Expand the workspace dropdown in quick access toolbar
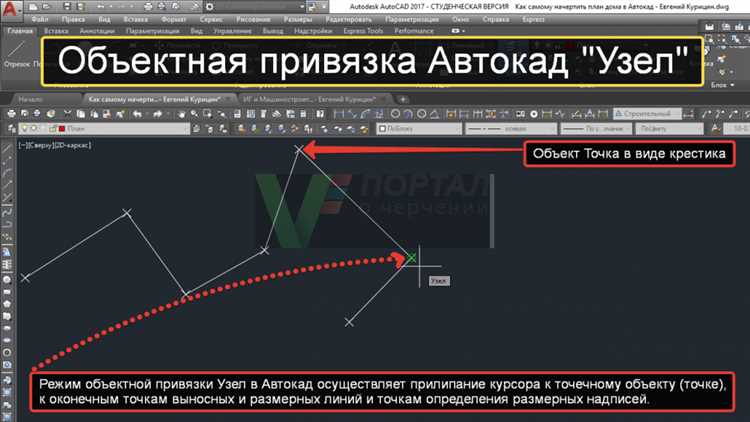Screen dimensions: 750x422 point(302,7)
